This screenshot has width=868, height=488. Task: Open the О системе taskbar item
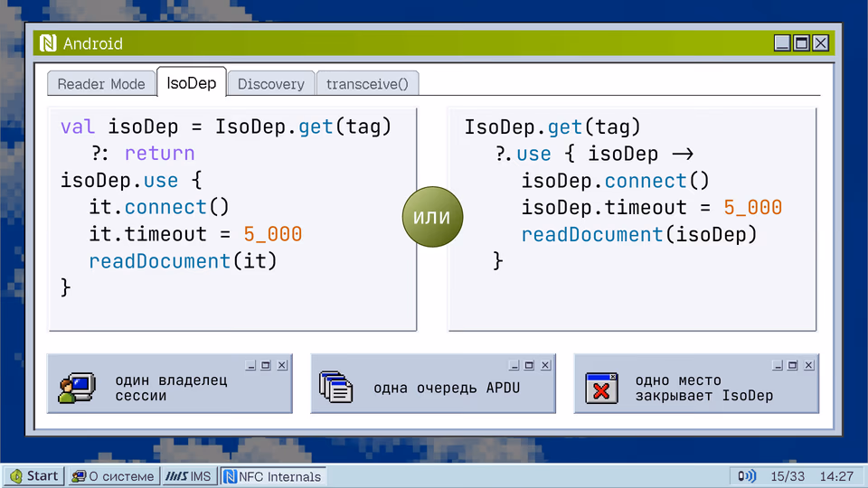[x=114, y=476]
